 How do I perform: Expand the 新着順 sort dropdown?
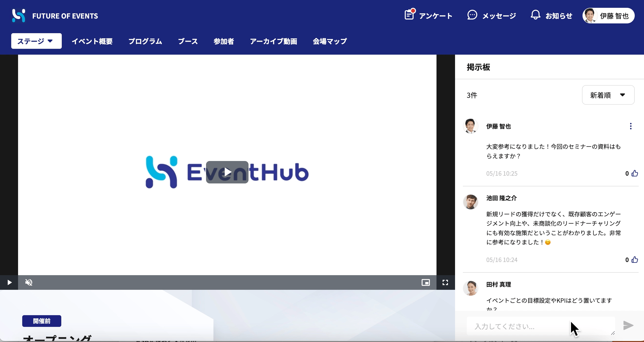pos(608,95)
